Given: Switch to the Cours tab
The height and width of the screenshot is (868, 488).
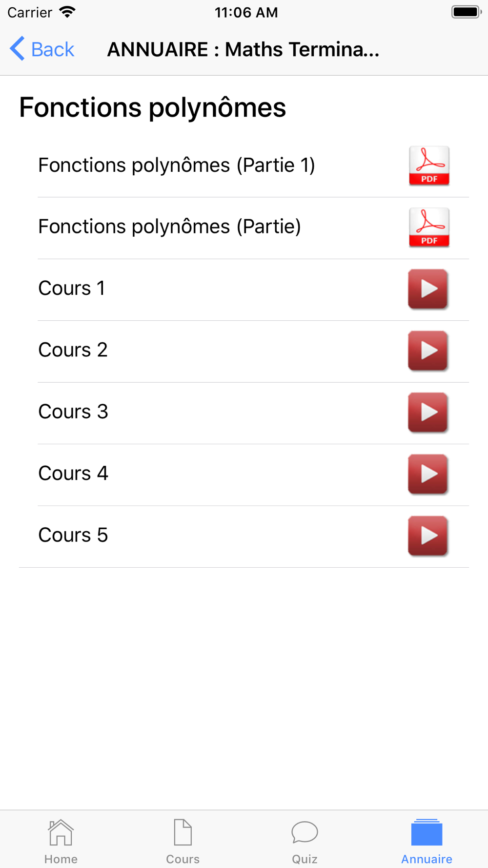Looking at the screenshot, I should (183, 842).
